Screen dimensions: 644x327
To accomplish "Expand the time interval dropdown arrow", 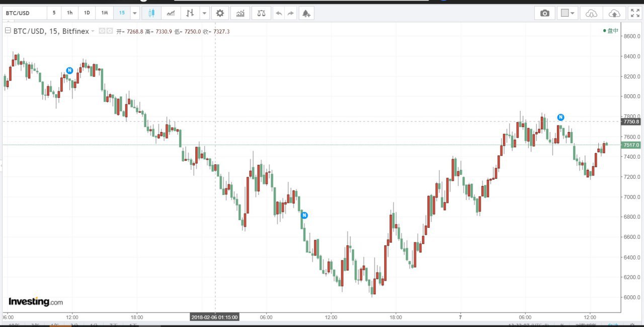I will (135, 13).
